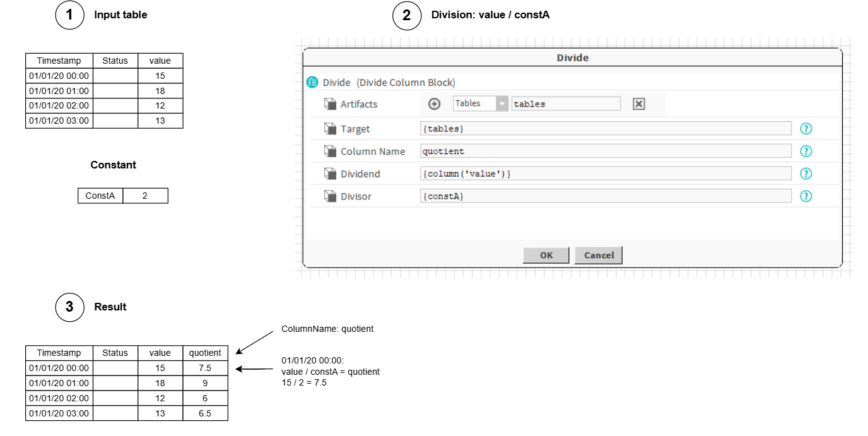This screenshot has width=868, height=436.
Task: Click the cube icon beside Dividend
Action: (330, 174)
